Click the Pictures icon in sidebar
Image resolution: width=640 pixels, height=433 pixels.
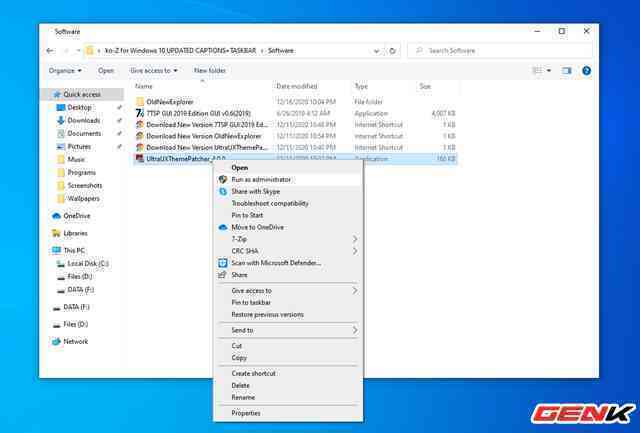[61, 147]
